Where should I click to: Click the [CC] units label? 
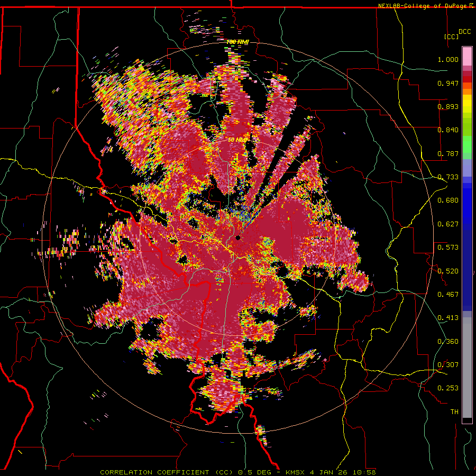(x=451, y=36)
